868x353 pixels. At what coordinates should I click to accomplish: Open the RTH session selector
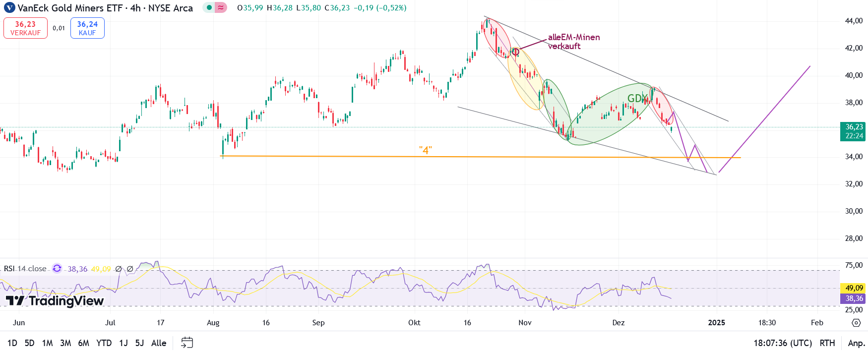[827, 343]
